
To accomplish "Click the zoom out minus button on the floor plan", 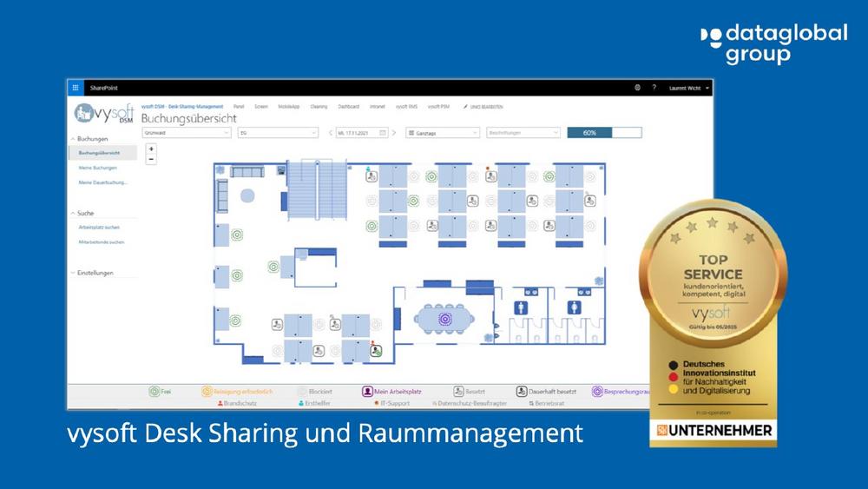I will click(x=151, y=159).
